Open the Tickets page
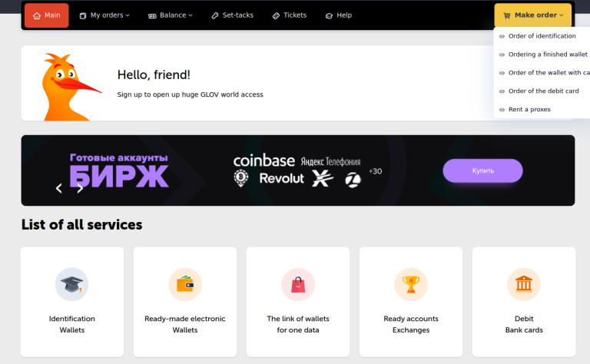The image size is (590, 364). pyautogui.click(x=290, y=15)
